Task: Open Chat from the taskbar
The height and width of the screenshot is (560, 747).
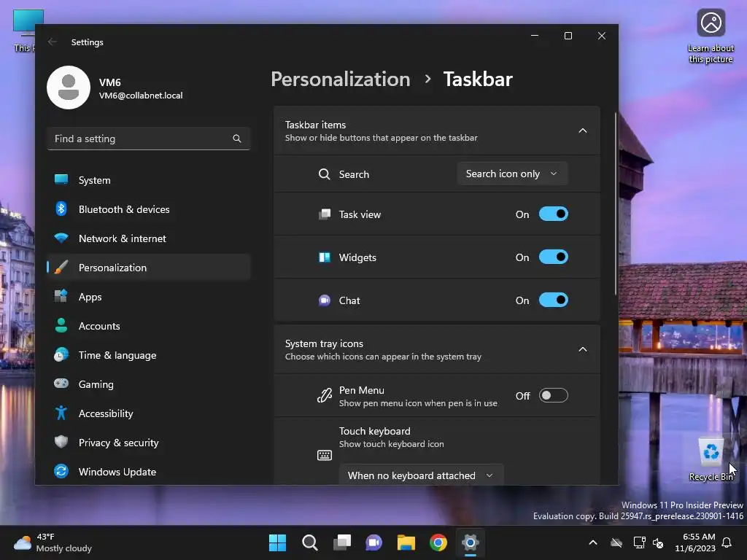Action: (374, 542)
